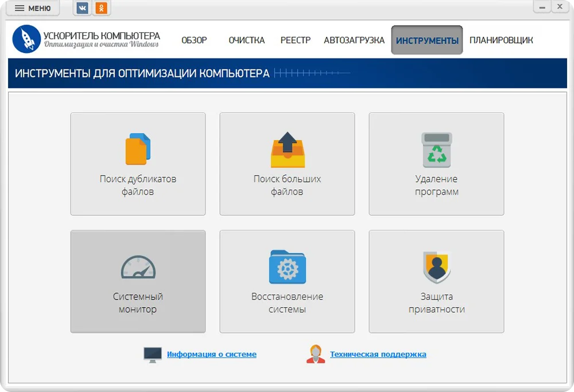The width and height of the screenshot is (574, 392).
Task: Click the monitor icon beside Информация о системе
Action: point(153,355)
